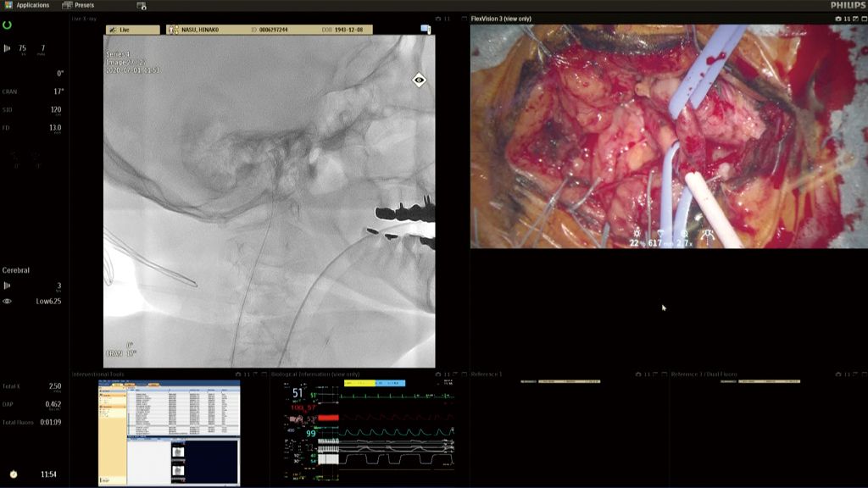
Task: Click the snapshot camera icon in Reference 1 header
Action: pyautogui.click(x=637, y=374)
